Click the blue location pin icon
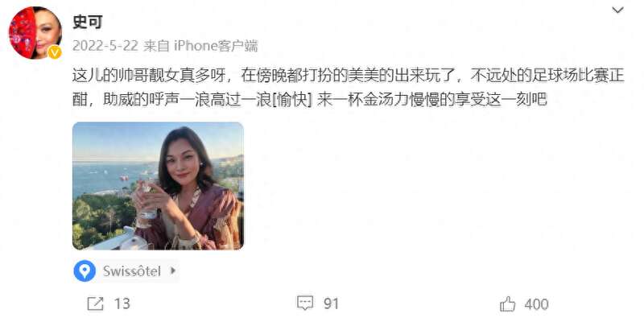This screenshot has height=322, width=644. click(x=85, y=271)
